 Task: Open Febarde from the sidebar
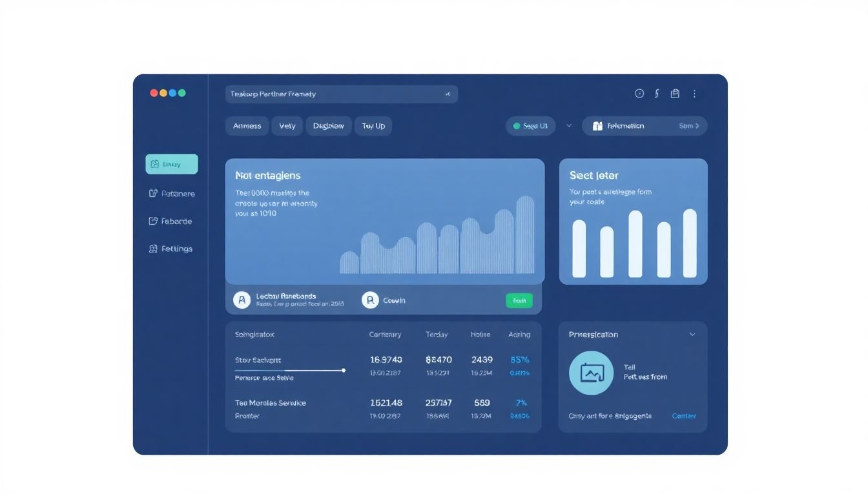tap(171, 221)
